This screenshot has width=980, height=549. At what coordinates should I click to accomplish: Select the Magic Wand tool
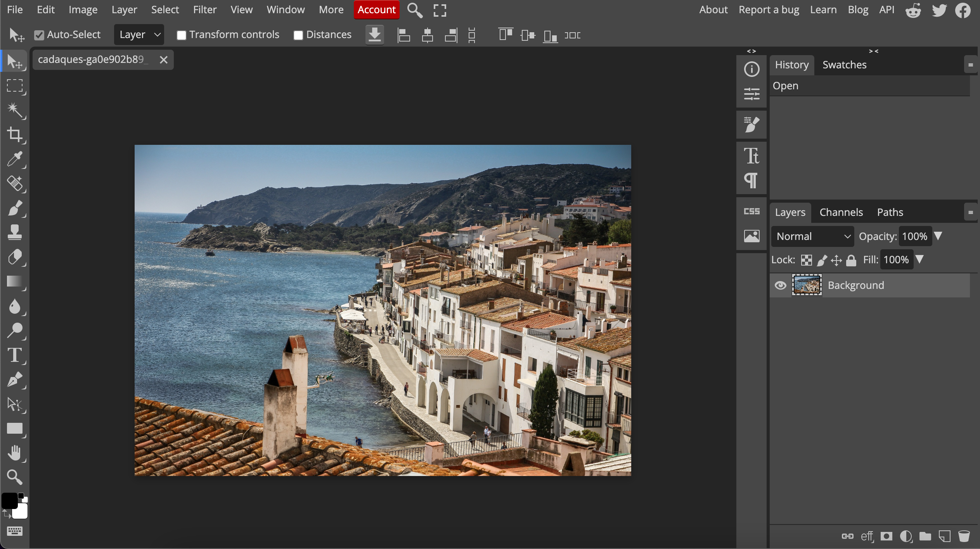(x=15, y=110)
